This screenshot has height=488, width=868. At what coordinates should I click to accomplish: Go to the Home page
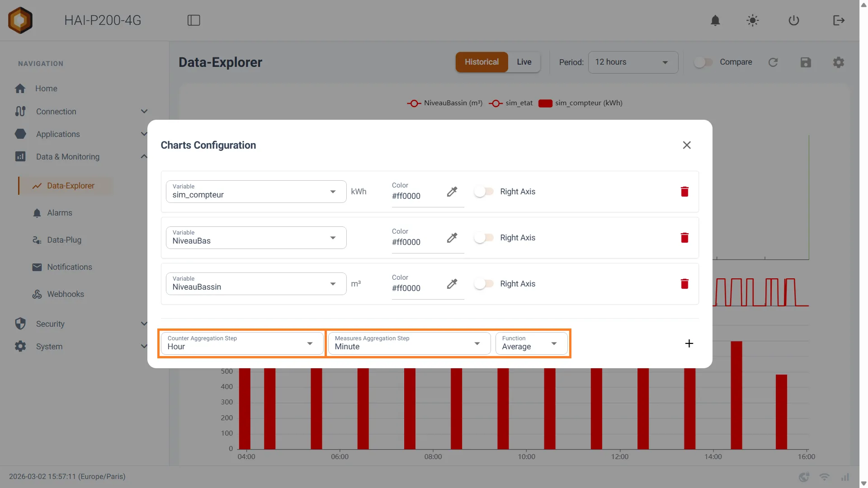point(46,89)
